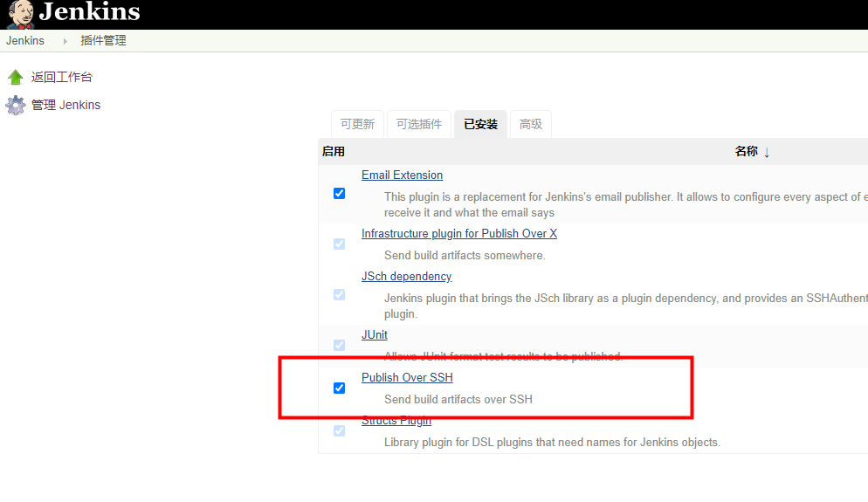
Task: Click the green up-arrow icon beside 返回工作台
Action: pyautogui.click(x=16, y=77)
